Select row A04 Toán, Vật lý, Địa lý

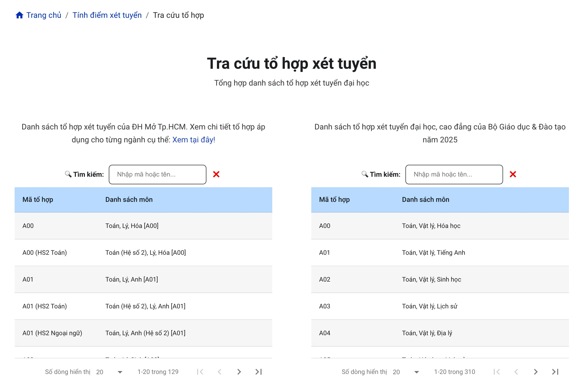(440, 333)
